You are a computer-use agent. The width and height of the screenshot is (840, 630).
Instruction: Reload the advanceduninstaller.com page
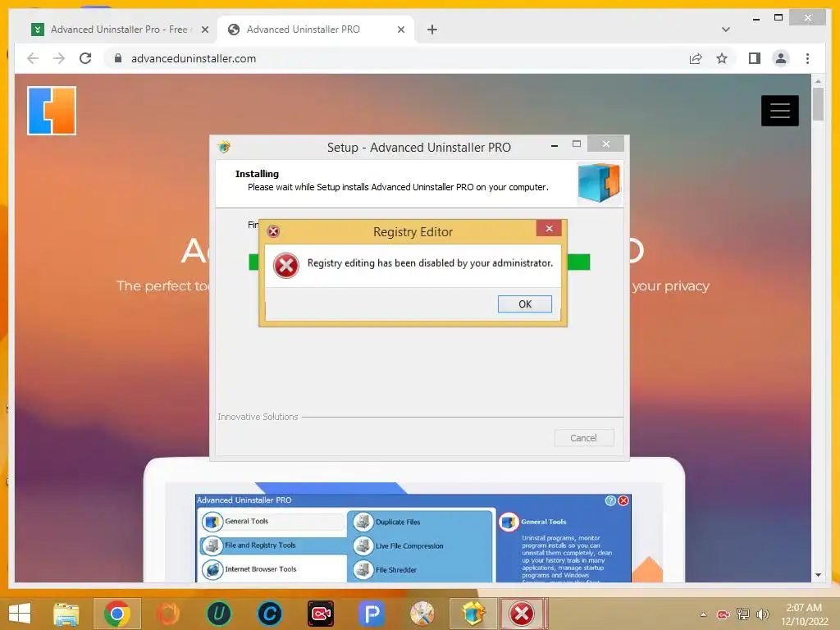point(85,58)
